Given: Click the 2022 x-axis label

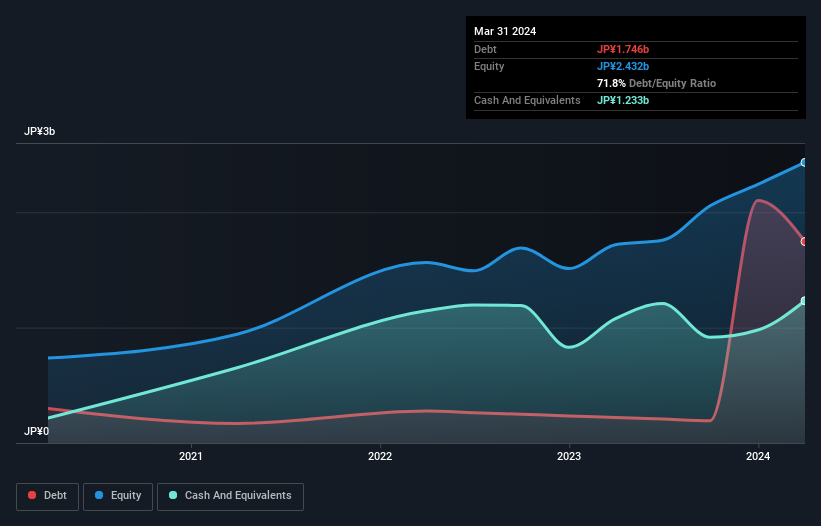Looking at the screenshot, I should click(x=380, y=456).
